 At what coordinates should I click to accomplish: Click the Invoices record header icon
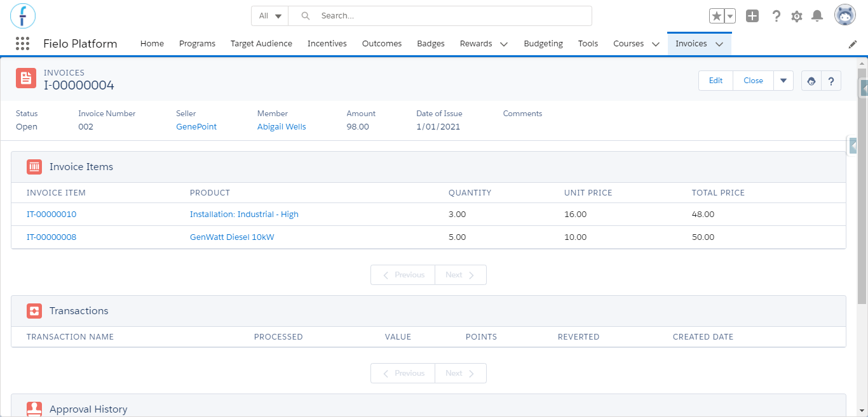pyautogui.click(x=26, y=79)
